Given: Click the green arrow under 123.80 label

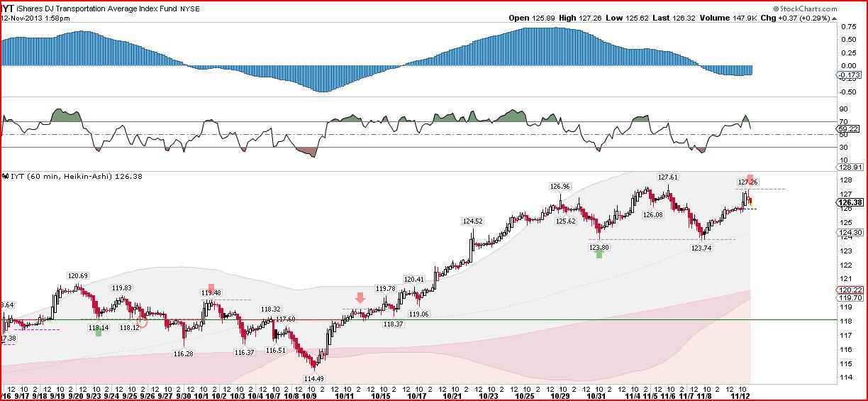Looking at the screenshot, I should pyautogui.click(x=599, y=253).
